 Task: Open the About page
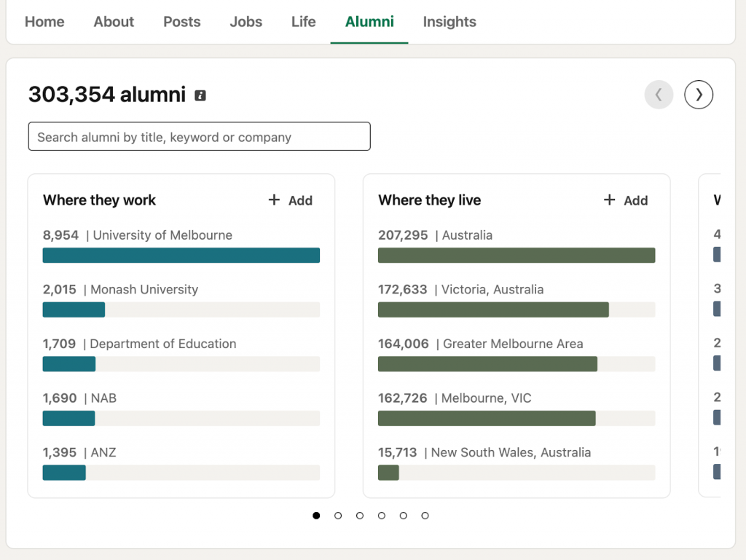tap(113, 22)
